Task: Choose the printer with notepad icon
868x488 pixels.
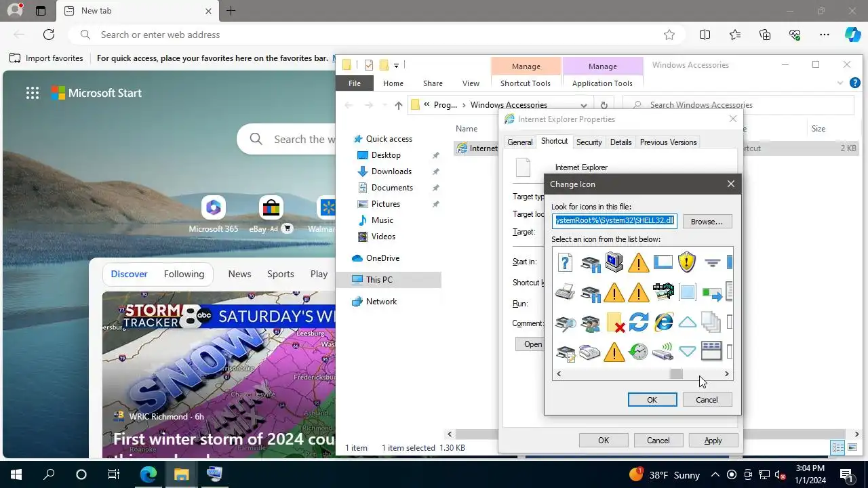Action: (x=566, y=352)
